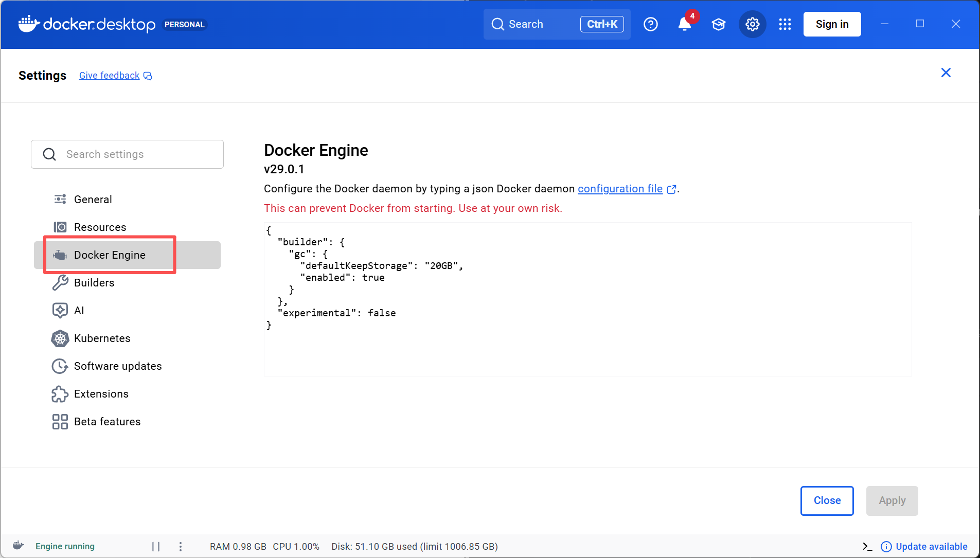
Task: Close the Docker Desktop window
Action: point(956,24)
